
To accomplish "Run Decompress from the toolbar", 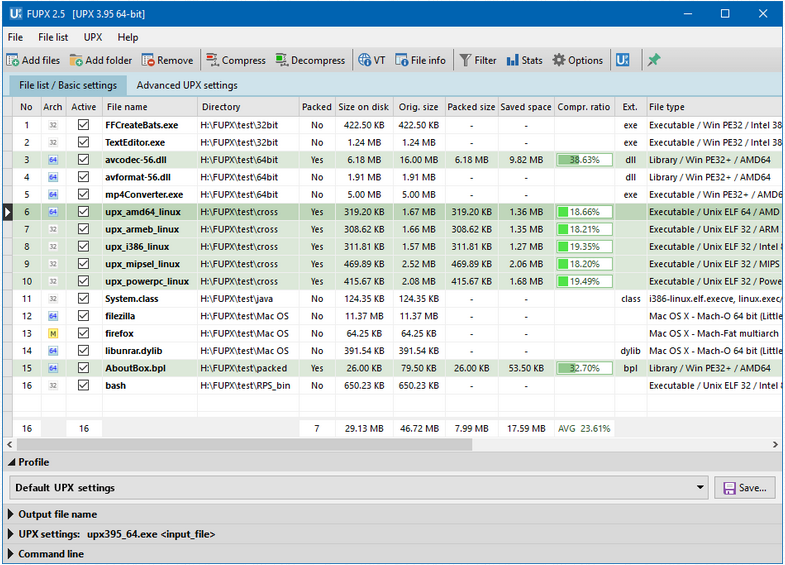I will (310, 61).
